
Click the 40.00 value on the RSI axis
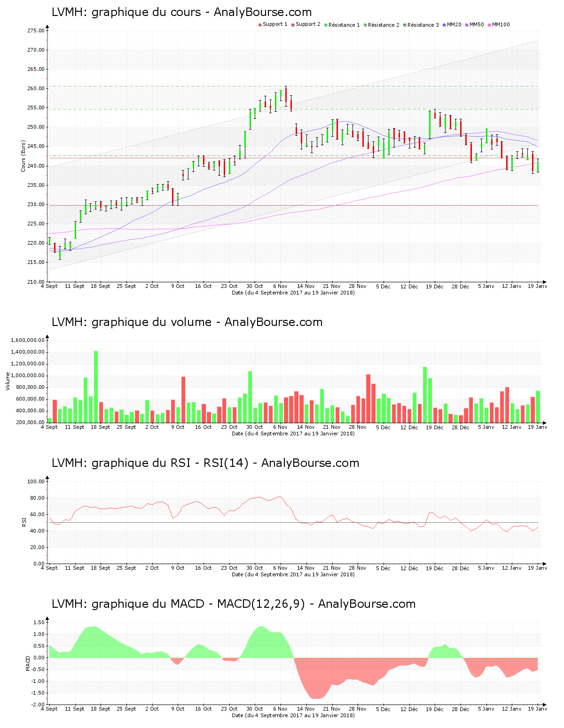click(x=37, y=531)
